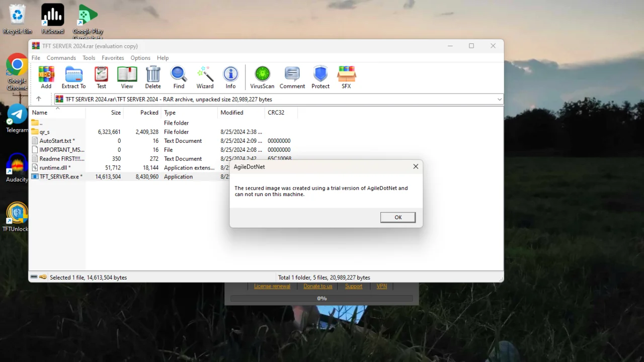Launch the Wizard tool
The height and width of the screenshot is (362, 644).
(205, 77)
